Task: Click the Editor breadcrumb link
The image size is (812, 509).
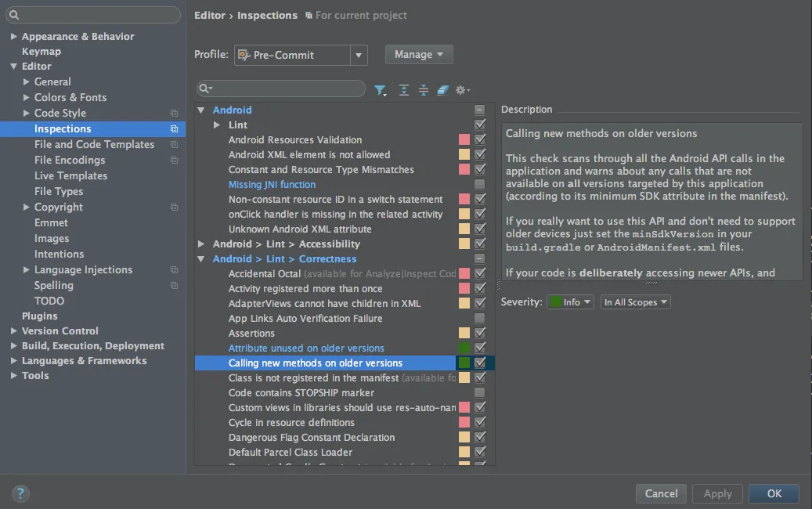Action: coord(210,16)
